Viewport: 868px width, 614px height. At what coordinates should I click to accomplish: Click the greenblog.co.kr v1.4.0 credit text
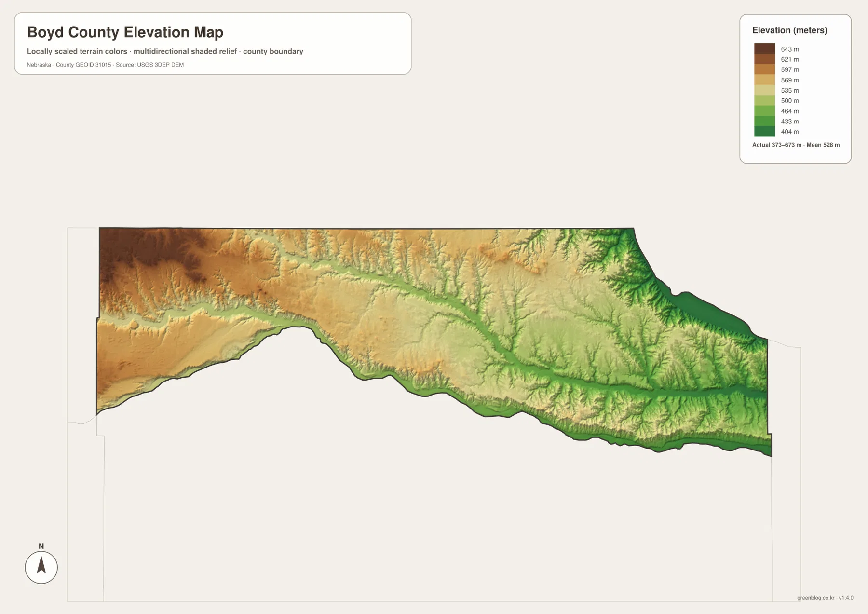(825, 598)
